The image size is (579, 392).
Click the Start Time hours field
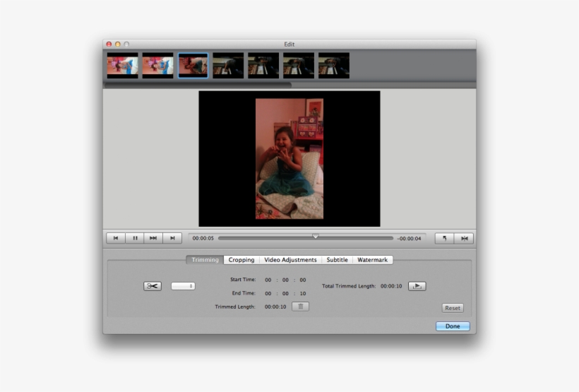(x=268, y=280)
